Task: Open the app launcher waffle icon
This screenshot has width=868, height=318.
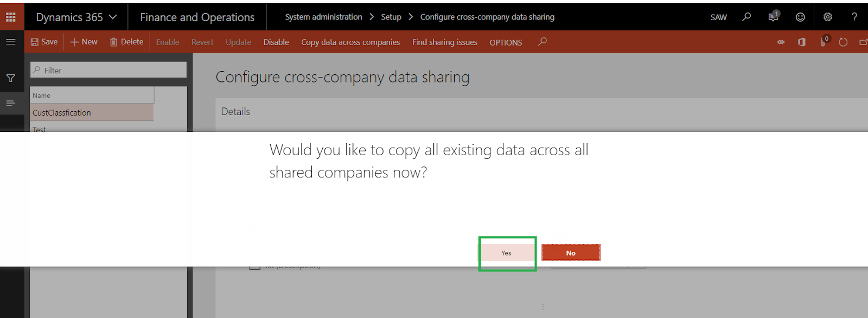Action: tap(11, 17)
